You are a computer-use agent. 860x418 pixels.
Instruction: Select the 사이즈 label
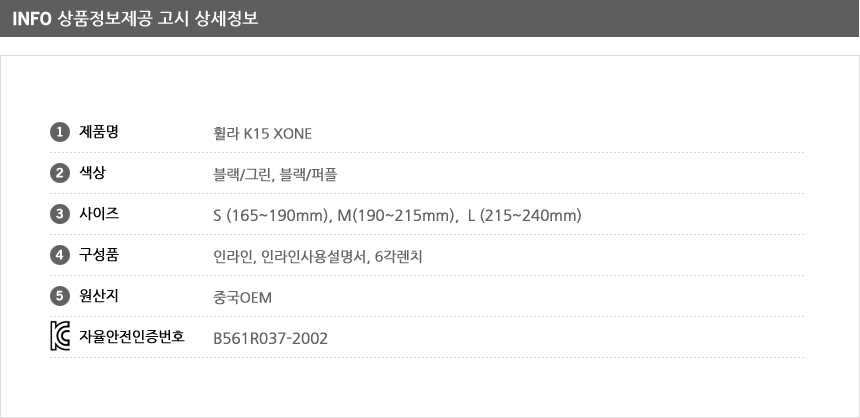coord(99,214)
